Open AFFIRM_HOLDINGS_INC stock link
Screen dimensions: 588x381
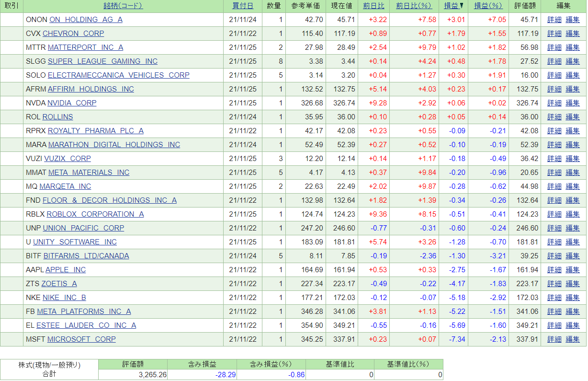(x=91, y=89)
